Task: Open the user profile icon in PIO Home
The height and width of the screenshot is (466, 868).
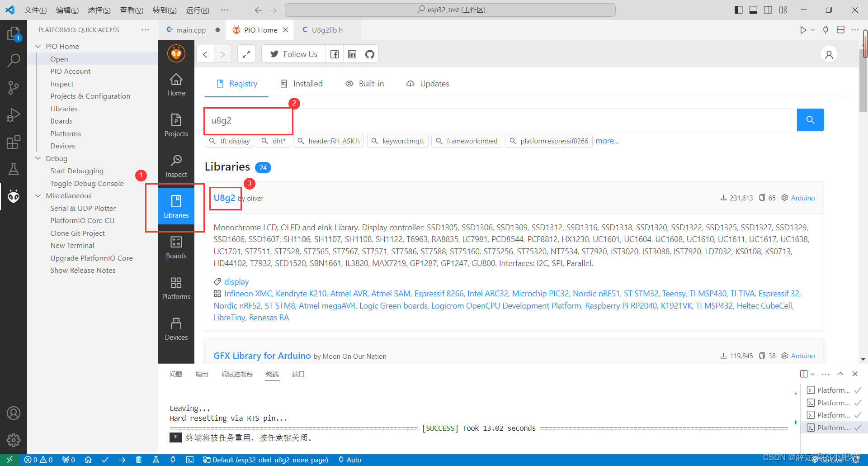Action: pyautogui.click(x=829, y=55)
